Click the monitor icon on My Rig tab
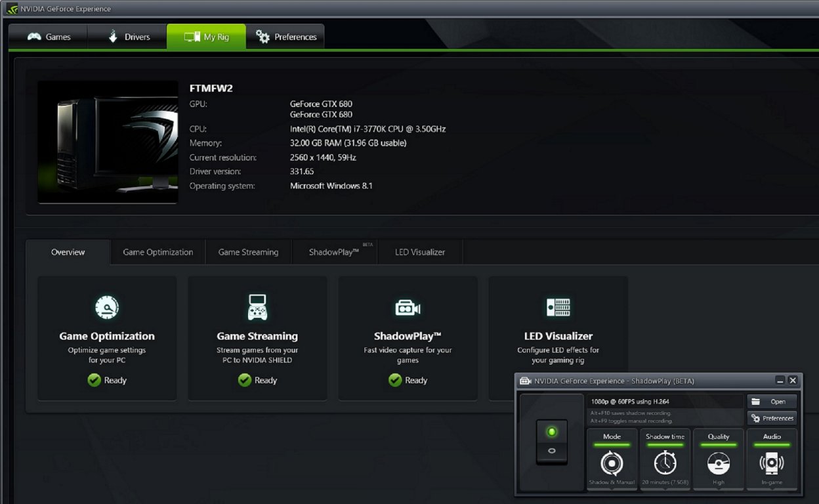819x504 pixels. coord(192,37)
